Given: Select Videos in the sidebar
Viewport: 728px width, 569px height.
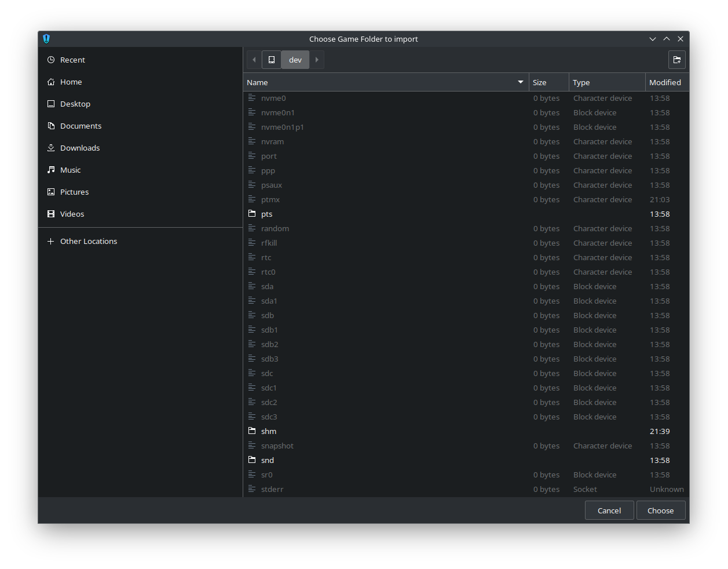Looking at the screenshot, I should 72,214.
